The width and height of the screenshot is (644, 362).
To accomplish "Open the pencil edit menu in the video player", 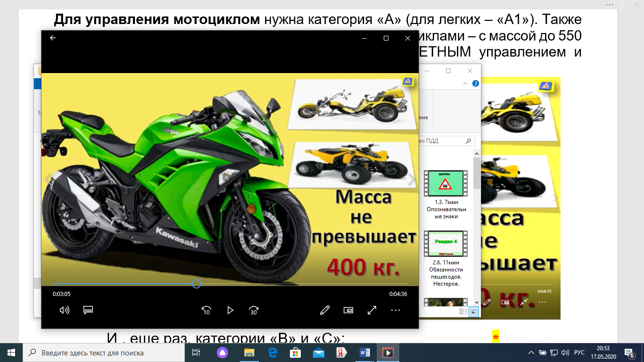I will pos(325,310).
